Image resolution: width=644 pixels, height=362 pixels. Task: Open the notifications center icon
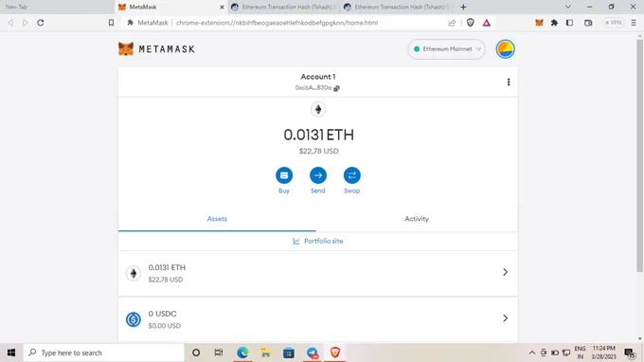tap(629, 353)
